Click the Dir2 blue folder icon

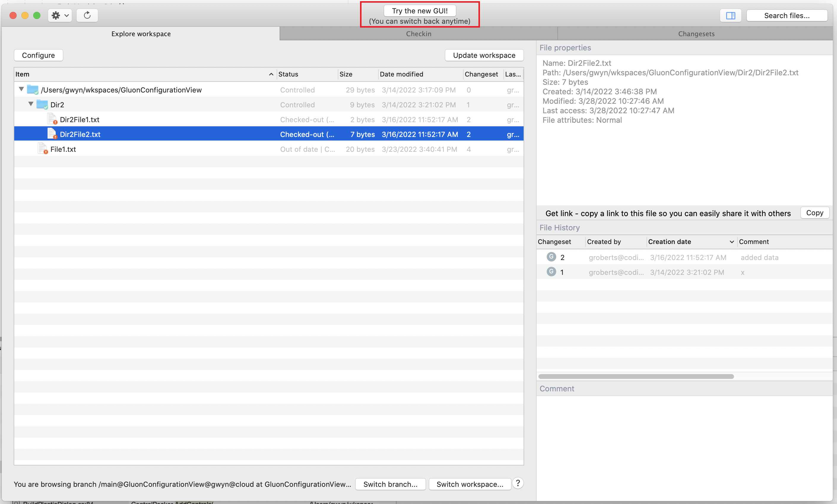coord(42,104)
